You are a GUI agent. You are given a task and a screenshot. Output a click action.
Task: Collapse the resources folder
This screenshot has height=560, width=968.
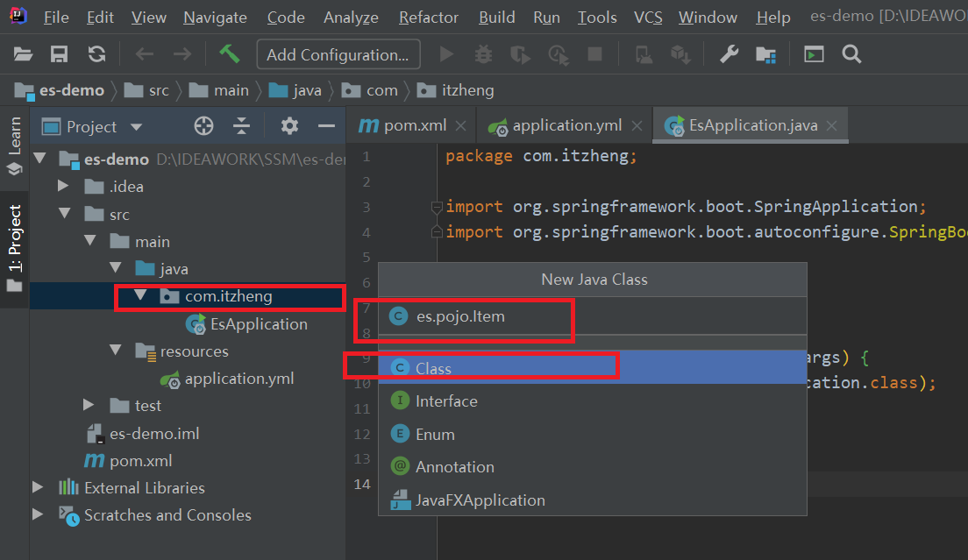click(116, 351)
